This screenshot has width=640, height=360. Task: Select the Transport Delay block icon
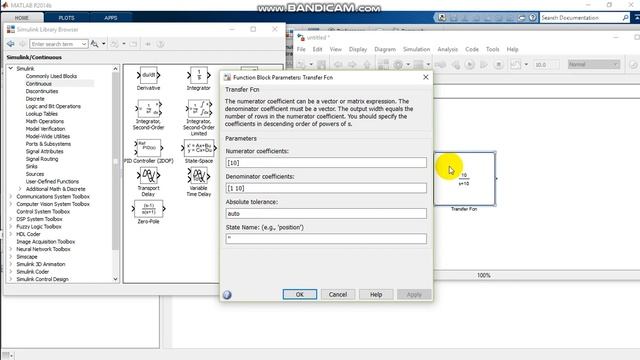tap(148, 176)
